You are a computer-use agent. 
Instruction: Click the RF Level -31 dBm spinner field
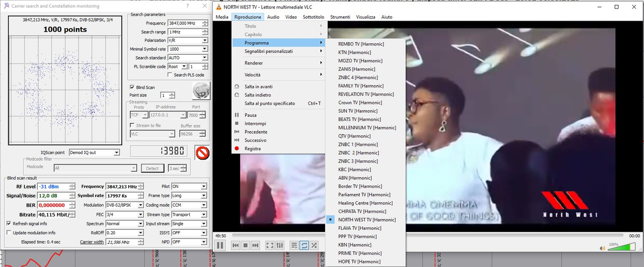click(x=57, y=187)
